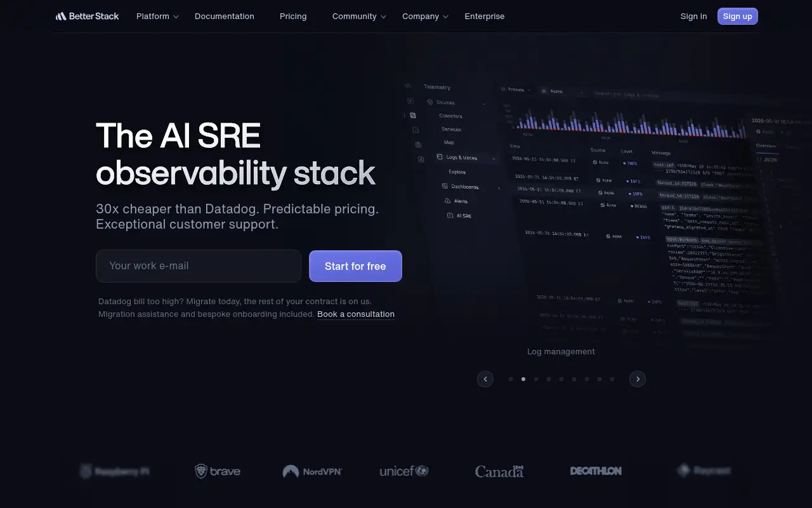
Task: Click Collectors in the preview sidebar
Action: coord(450,116)
